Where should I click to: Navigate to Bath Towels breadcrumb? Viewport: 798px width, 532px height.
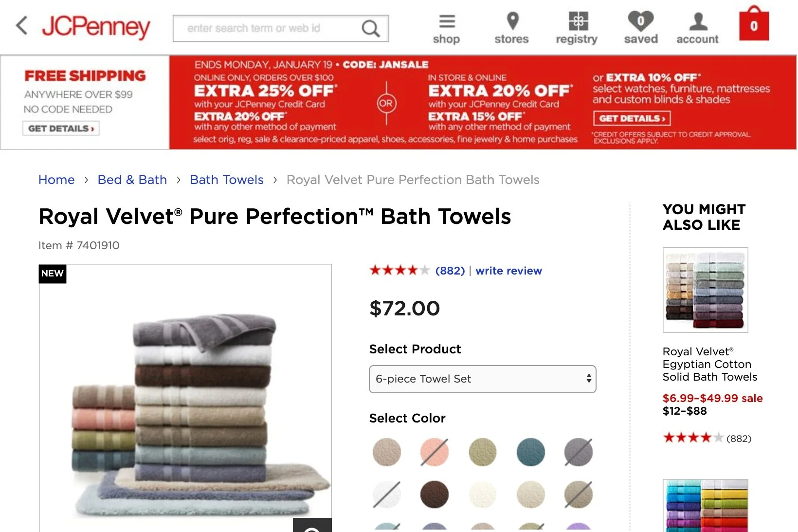(227, 180)
